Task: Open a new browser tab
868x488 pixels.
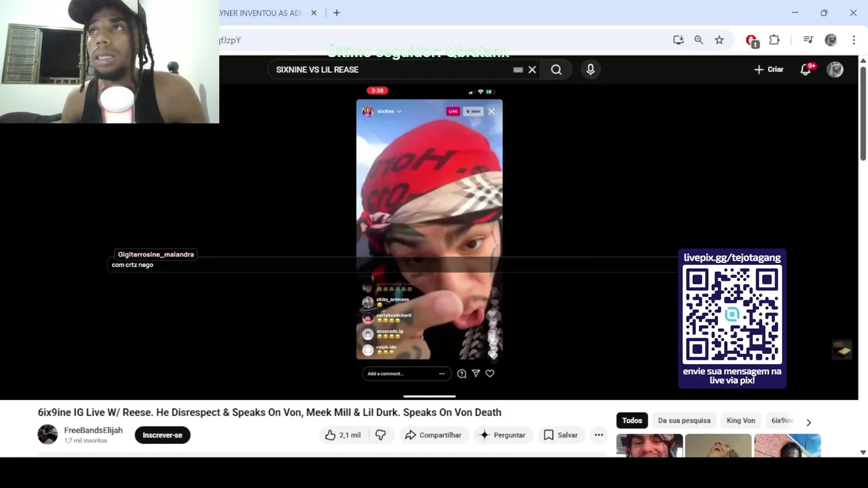Action: [336, 13]
